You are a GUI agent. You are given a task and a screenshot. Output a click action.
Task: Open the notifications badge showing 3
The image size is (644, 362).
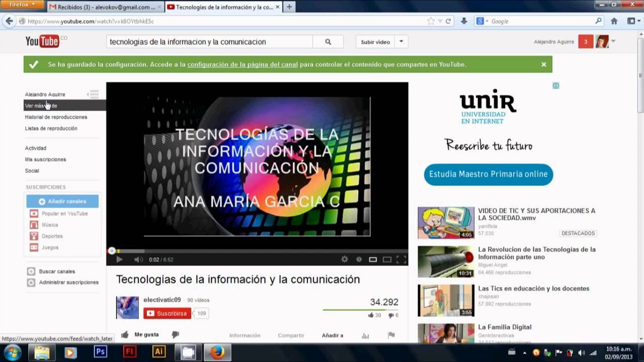(586, 42)
